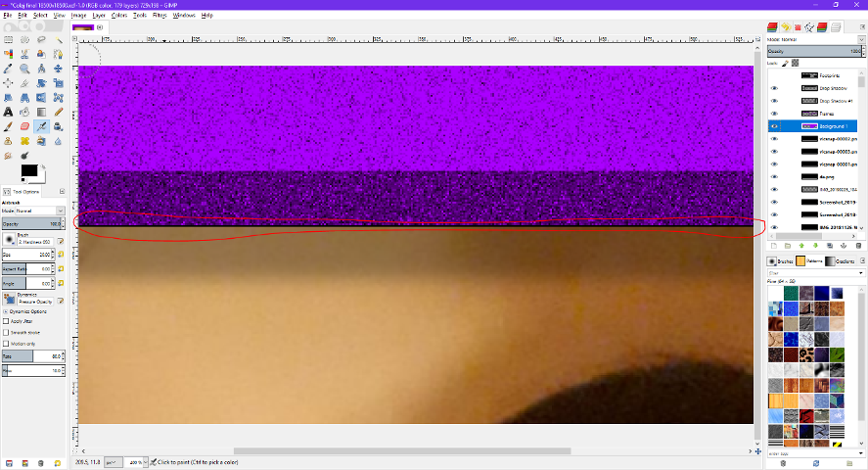
Task: Select the Eraser tool
Action: 24,126
